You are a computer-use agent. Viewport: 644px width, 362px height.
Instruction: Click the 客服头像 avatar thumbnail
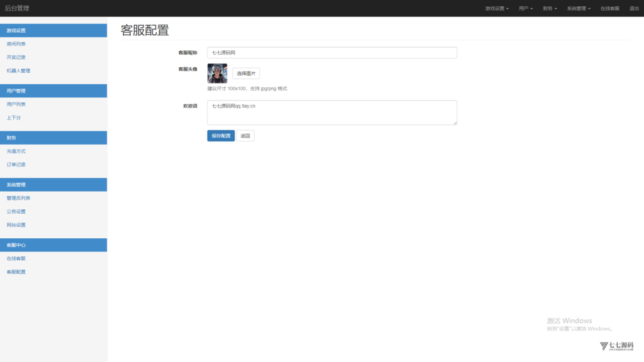[x=217, y=74]
